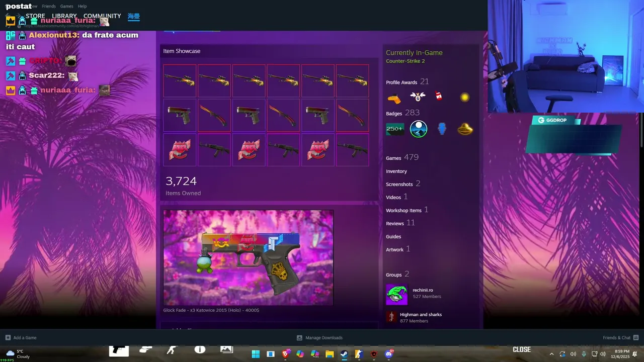Open the 海曼 profile tab
The image size is (644, 362).
coord(133,16)
